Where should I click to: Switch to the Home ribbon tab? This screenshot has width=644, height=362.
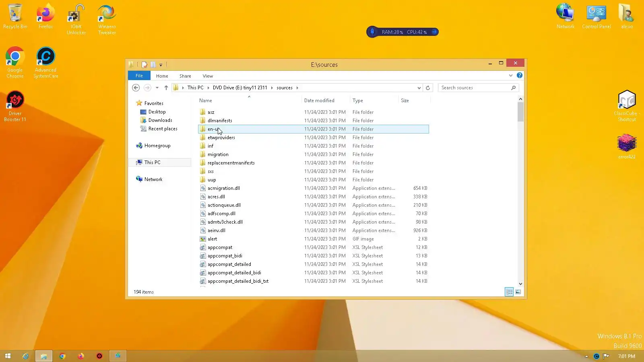(162, 76)
